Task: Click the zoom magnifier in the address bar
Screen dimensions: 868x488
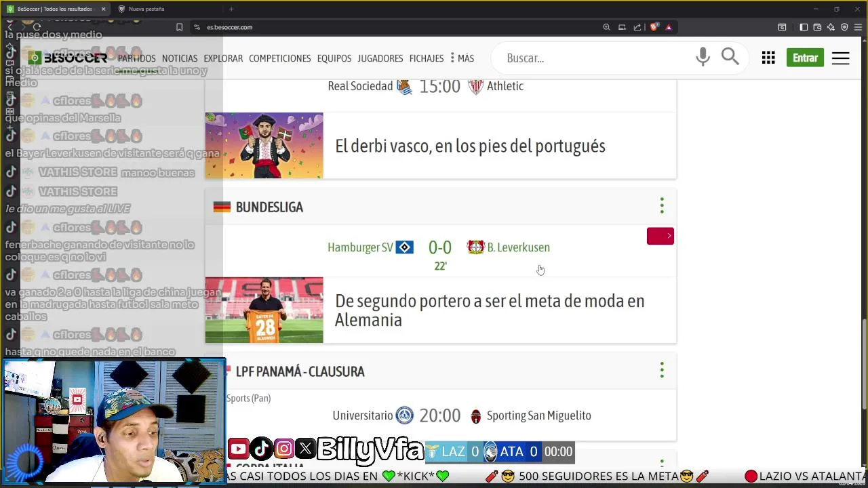Action: (x=606, y=27)
